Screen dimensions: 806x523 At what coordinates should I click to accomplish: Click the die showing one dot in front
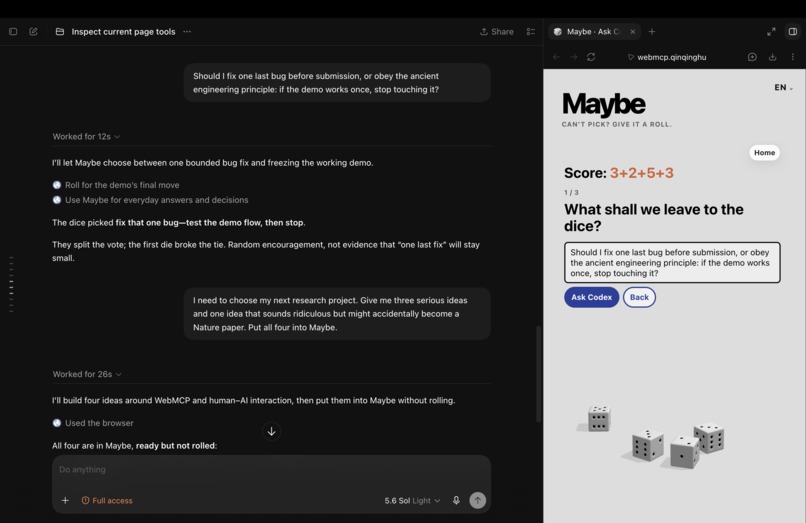click(684, 452)
